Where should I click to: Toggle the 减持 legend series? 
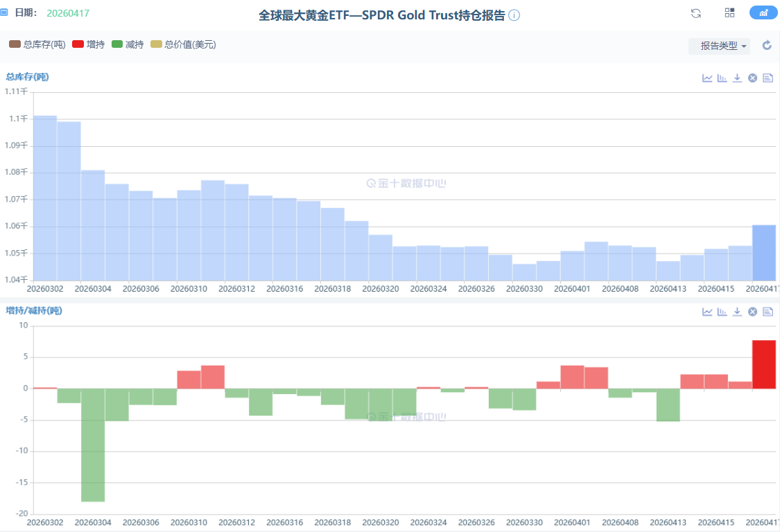pyautogui.click(x=127, y=45)
